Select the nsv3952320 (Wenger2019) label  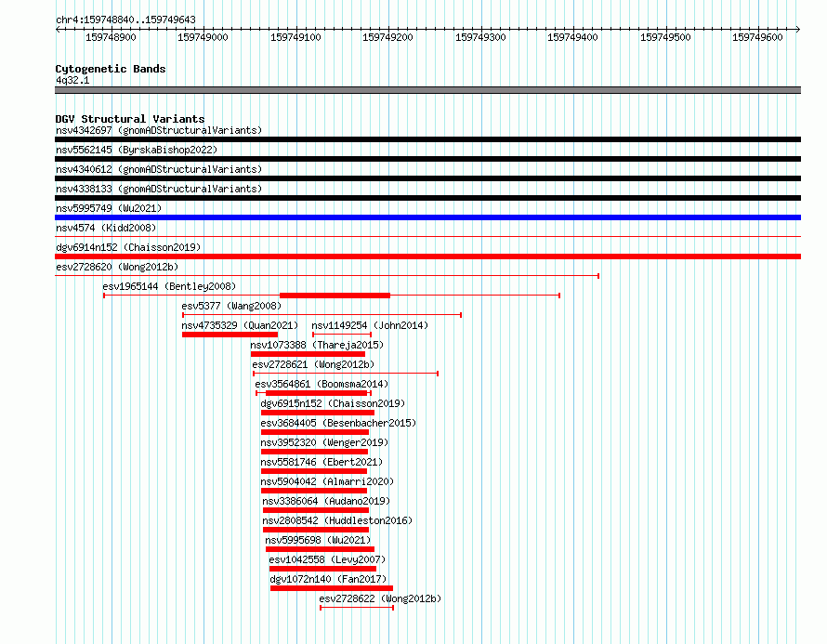[324, 442]
